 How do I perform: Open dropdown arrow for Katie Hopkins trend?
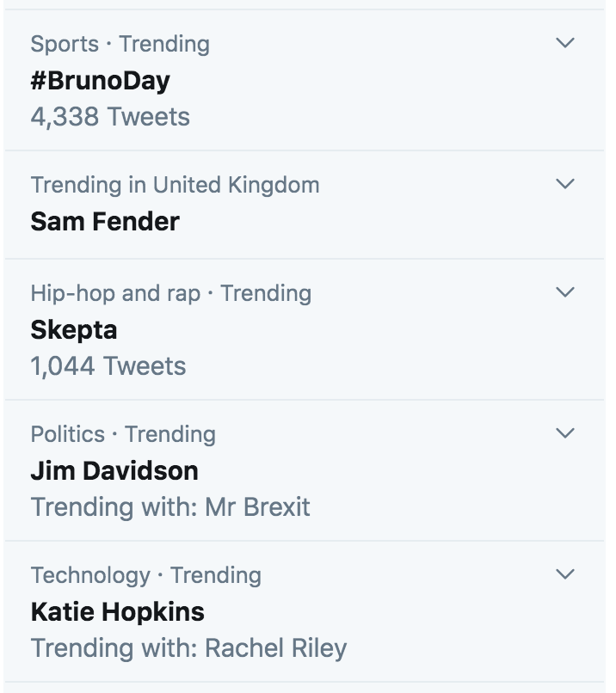[564, 574]
